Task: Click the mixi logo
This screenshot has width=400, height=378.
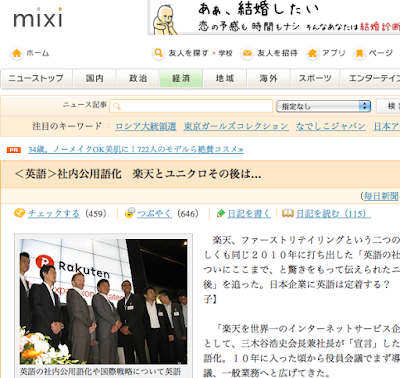Action: pyautogui.click(x=38, y=17)
